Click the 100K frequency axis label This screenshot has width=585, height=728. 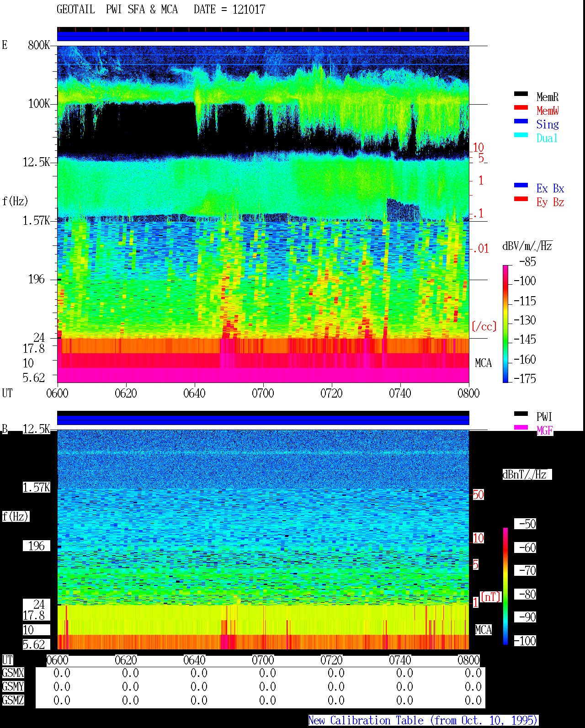pyautogui.click(x=39, y=103)
